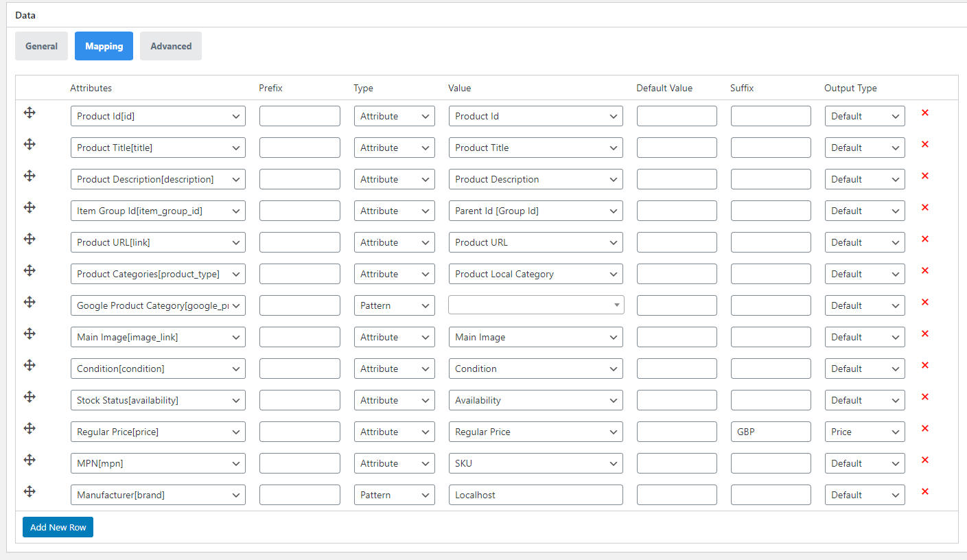The height and width of the screenshot is (560, 967).
Task: Click the drag handle for Product URL row
Action: 30,239
